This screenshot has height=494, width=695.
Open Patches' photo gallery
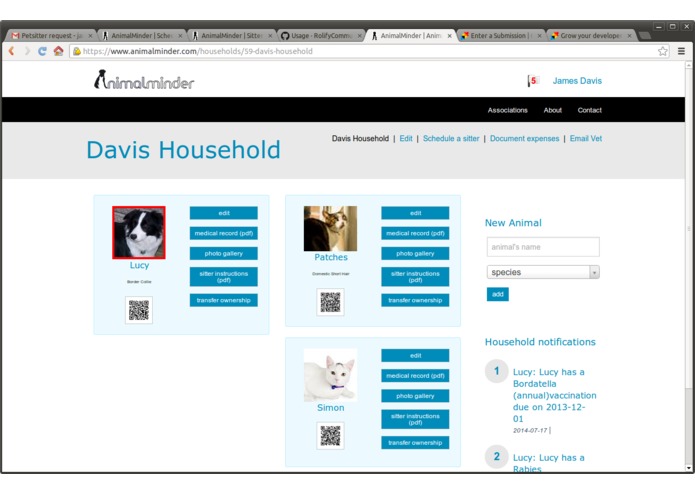tap(415, 253)
